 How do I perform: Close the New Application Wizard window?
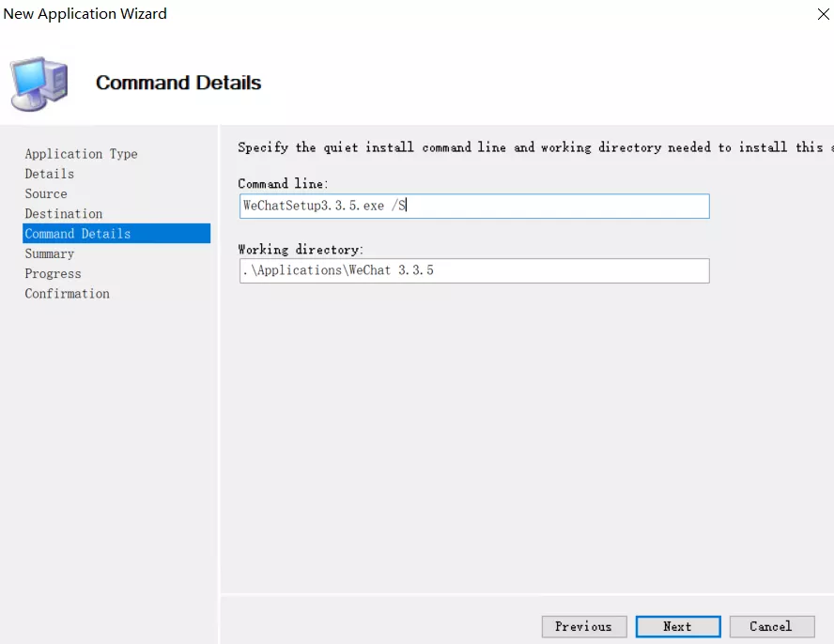click(823, 14)
